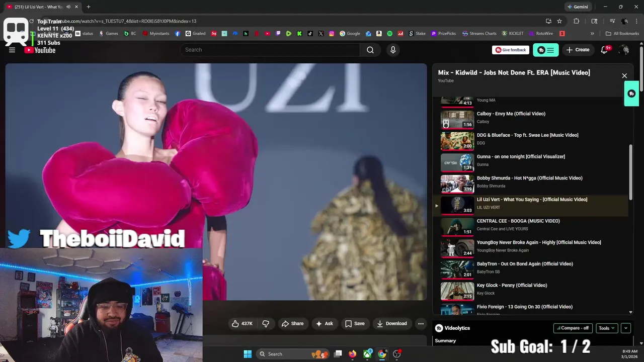Image resolution: width=644 pixels, height=362 pixels.
Task: Play Gunna - on one tonight visualizer
Action: click(x=531, y=161)
